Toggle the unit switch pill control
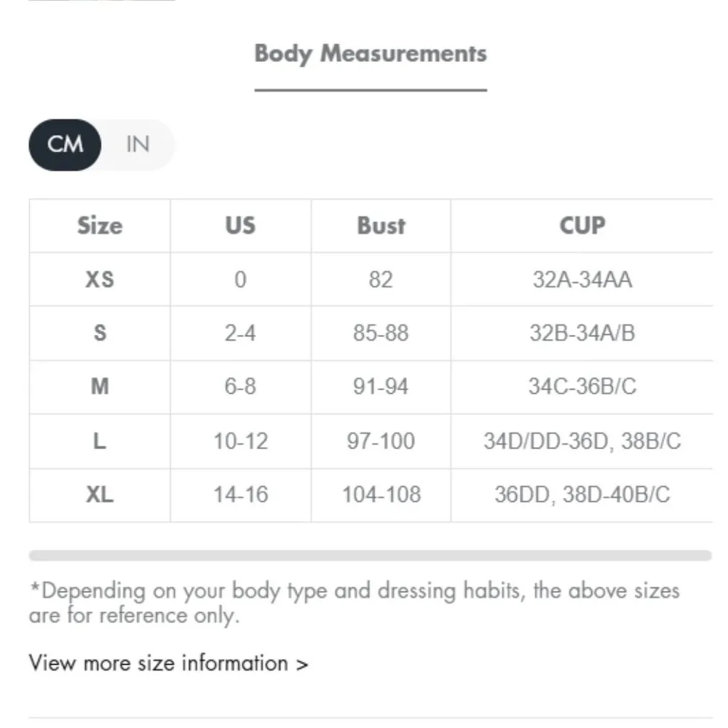 pos(102,144)
